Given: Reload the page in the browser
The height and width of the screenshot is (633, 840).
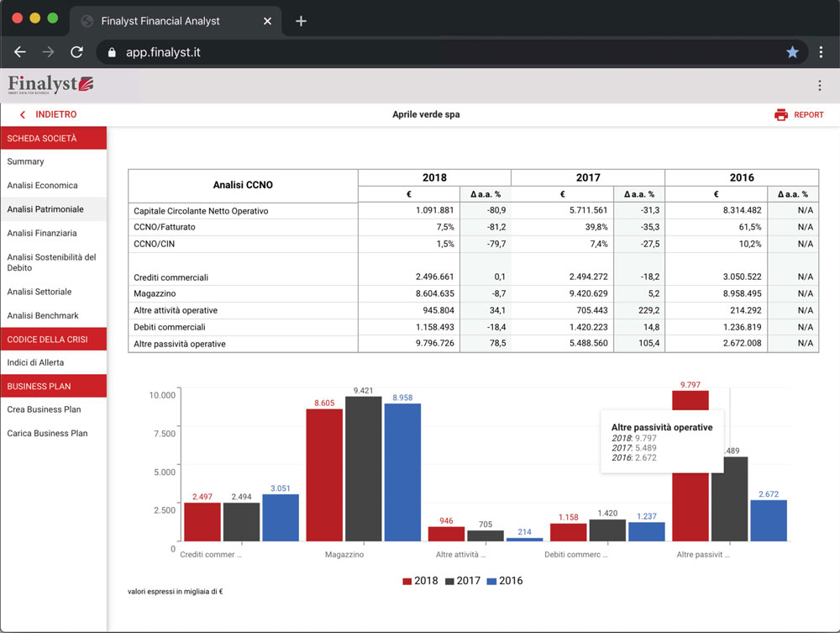Looking at the screenshot, I should pyautogui.click(x=76, y=52).
